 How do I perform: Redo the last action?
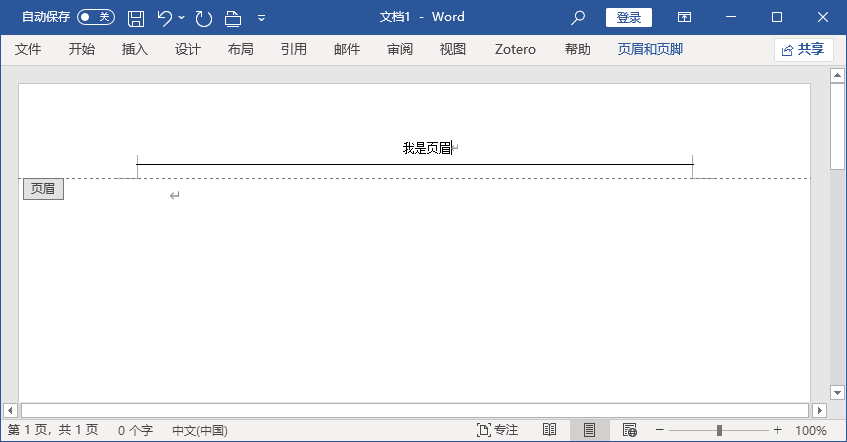(204, 18)
